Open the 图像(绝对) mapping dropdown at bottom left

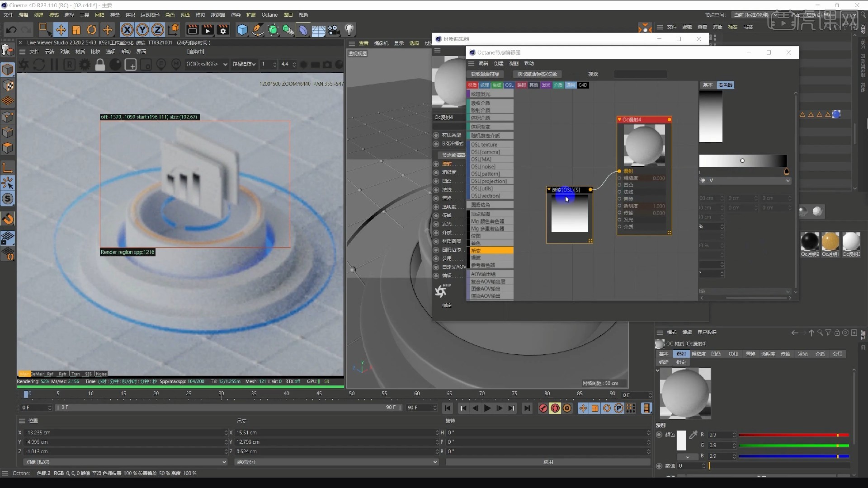point(124,462)
